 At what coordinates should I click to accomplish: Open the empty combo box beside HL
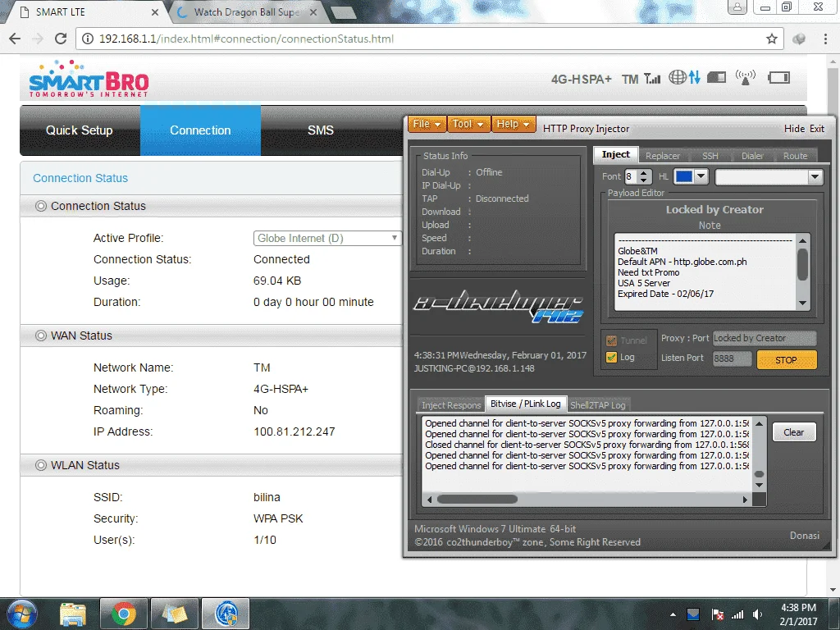(x=769, y=177)
